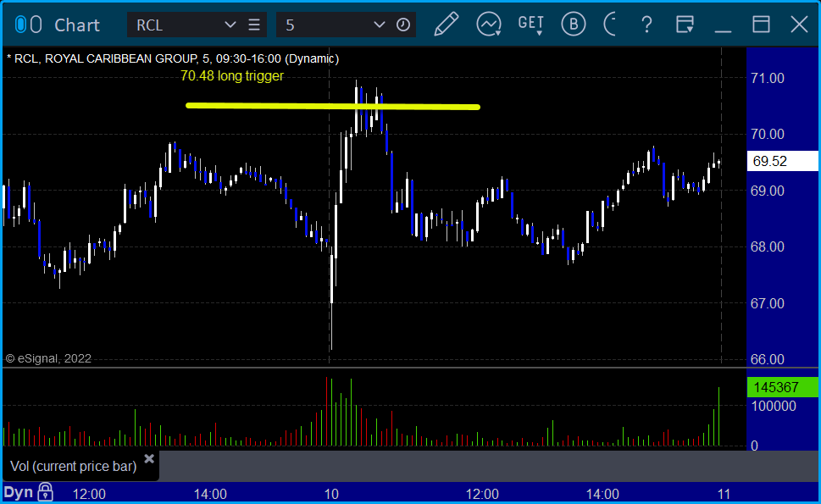Click the interval clock icon

[x=402, y=25]
